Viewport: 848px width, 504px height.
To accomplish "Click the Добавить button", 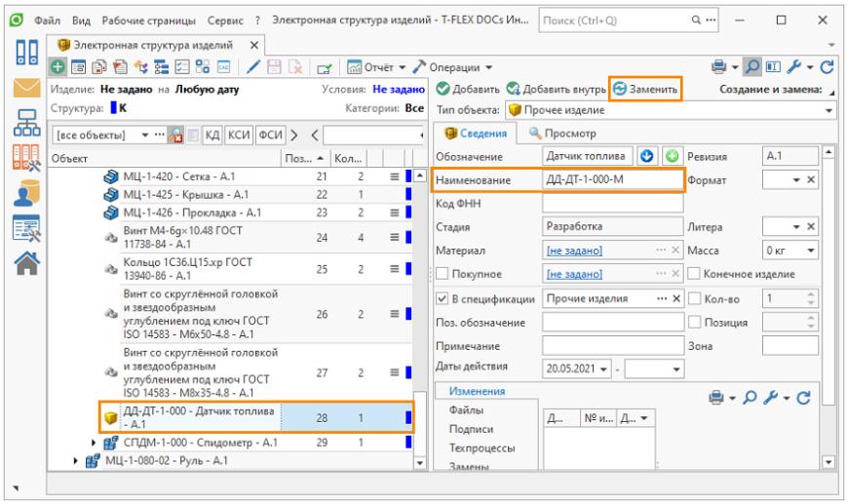I will pyautogui.click(x=468, y=90).
